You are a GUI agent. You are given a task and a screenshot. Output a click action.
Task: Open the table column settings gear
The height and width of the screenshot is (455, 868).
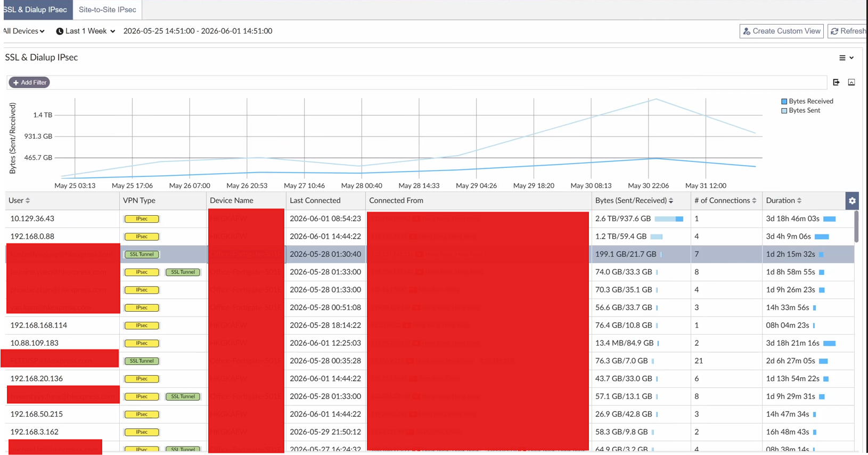click(x=852, y=201)
